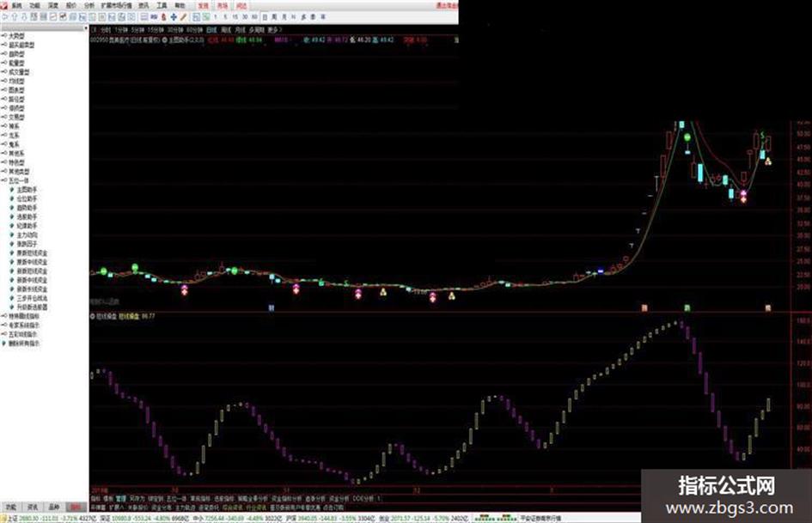The image size is (812, 523).
Task: Open the 报价 menu
Action: pyautogui.click(x=71, y=6)
